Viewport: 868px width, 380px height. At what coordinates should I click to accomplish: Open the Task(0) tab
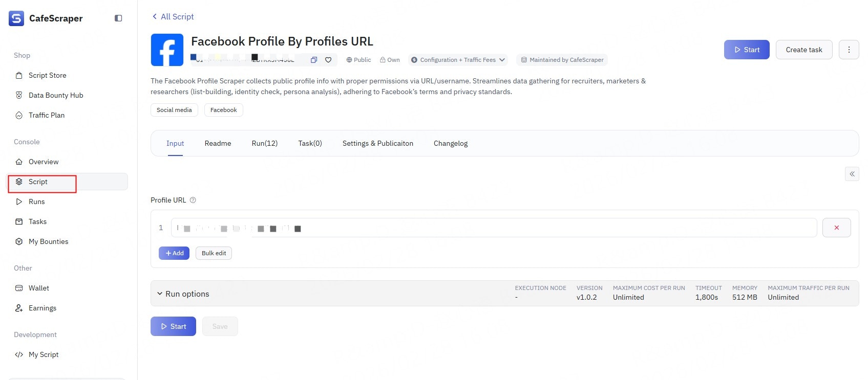(310, 143)
